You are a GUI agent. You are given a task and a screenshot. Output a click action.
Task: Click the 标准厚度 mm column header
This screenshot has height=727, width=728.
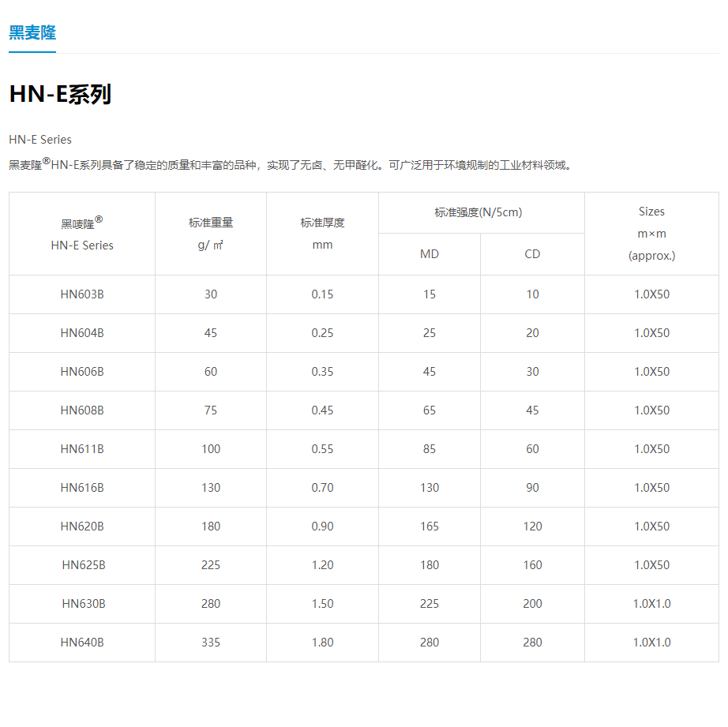pos(323,234)
